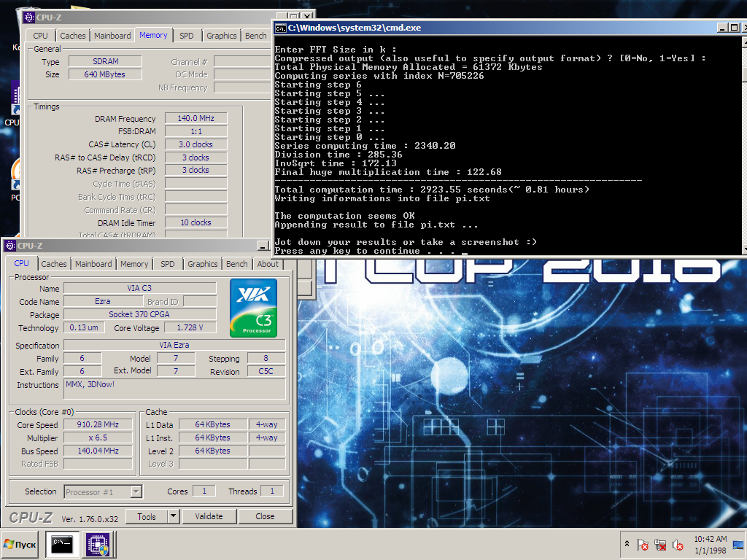Click the clock showing 10:42 AM

pyautogui.click(x=711, y=539)
